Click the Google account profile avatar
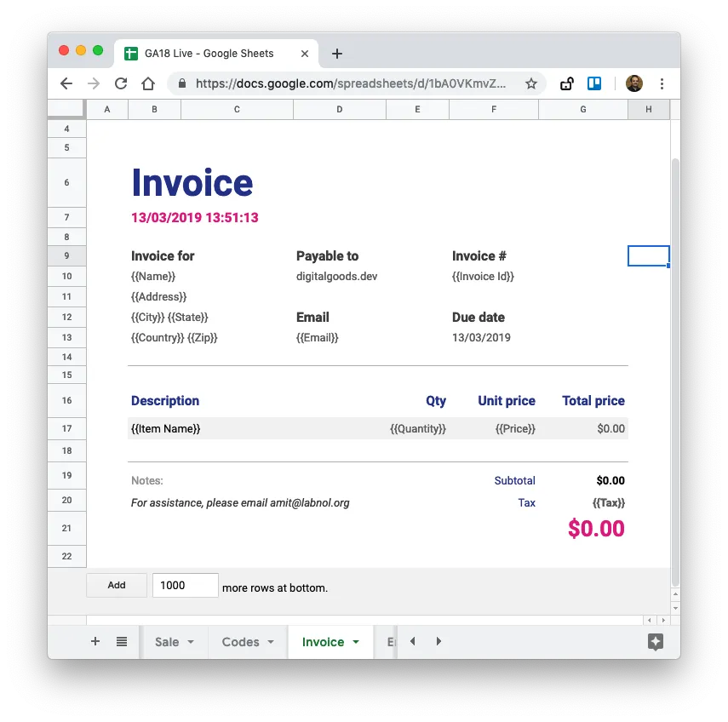 (x=634, y=83)
